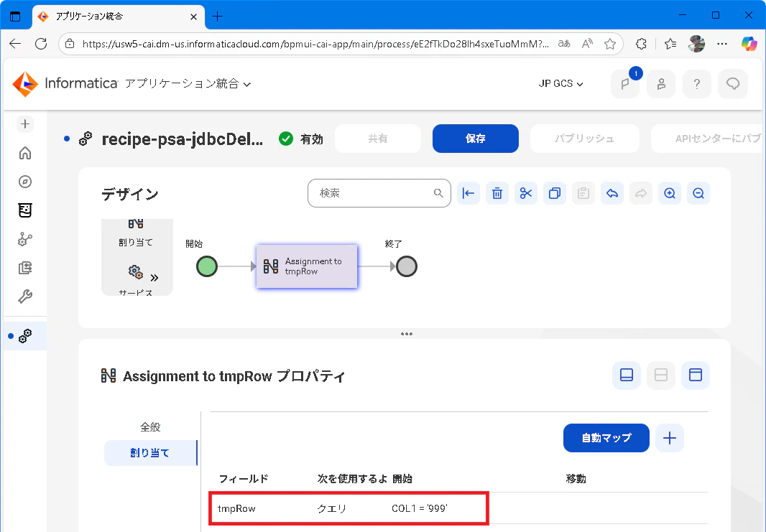Open the sidebar icon below the bundles icon

click(x=25, y=239)
